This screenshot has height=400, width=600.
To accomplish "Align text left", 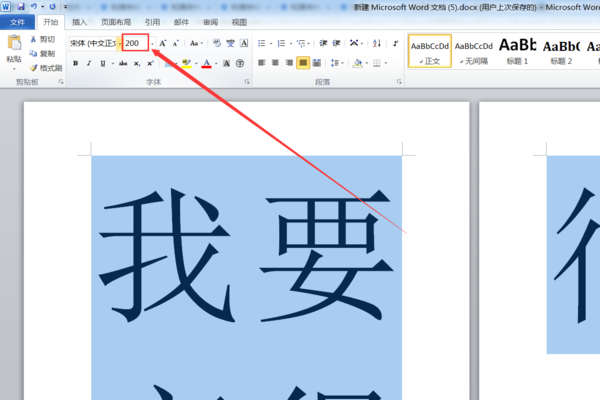I will 262,62.
